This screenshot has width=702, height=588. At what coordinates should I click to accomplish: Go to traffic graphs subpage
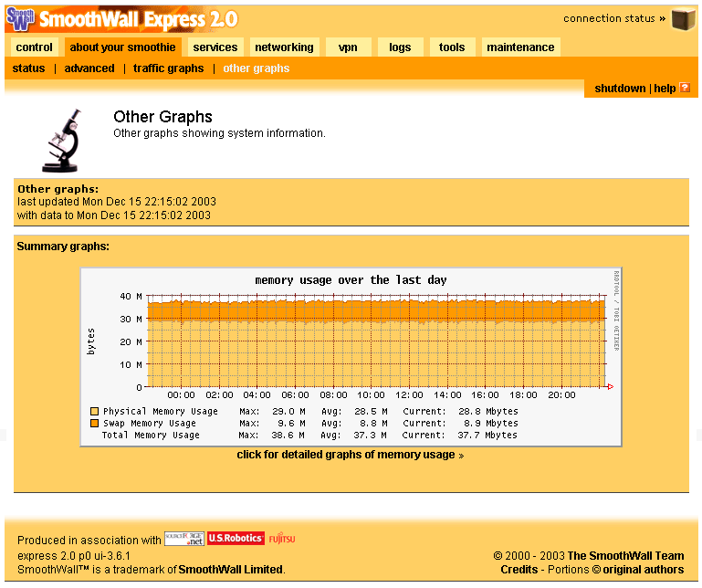(x=168, y=68)
